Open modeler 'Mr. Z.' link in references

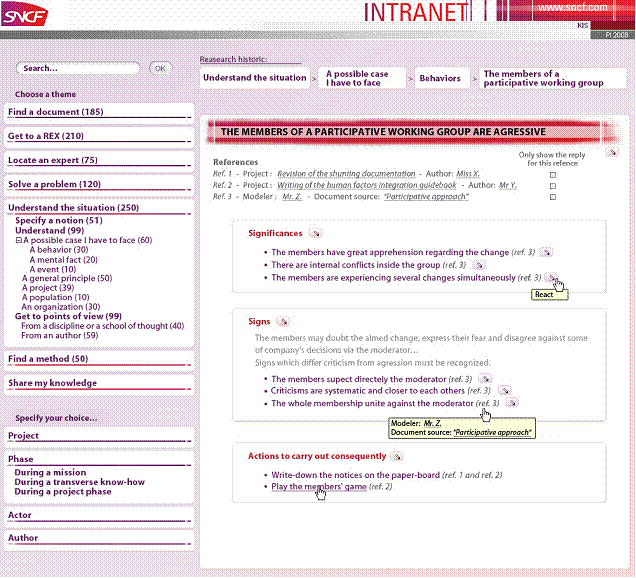tap(292, 197)
